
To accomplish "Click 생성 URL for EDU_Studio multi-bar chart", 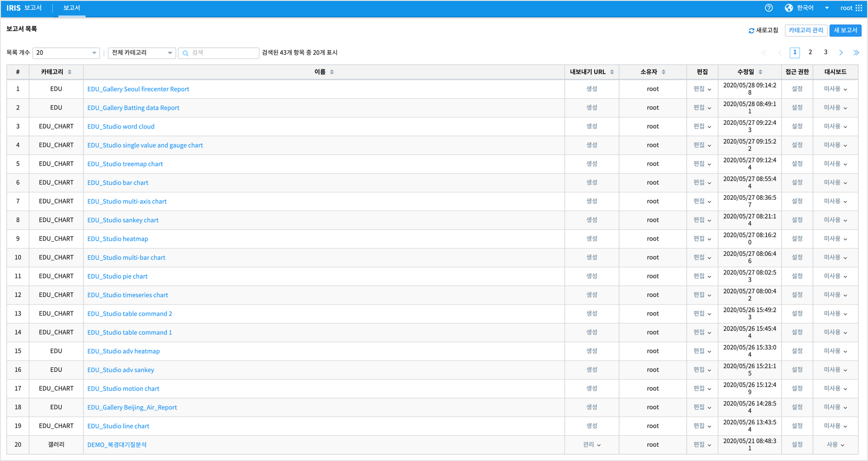I will point(592,258).
